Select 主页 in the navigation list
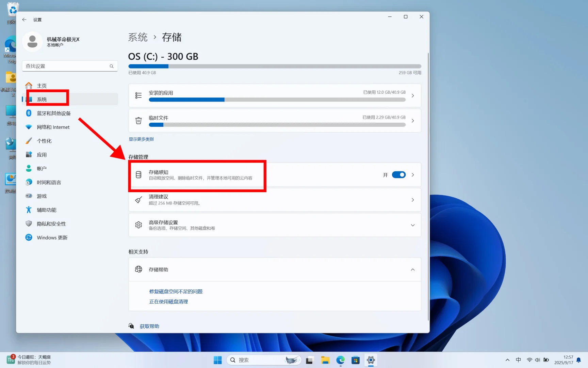The image size is (588, 368). (42, 85)
